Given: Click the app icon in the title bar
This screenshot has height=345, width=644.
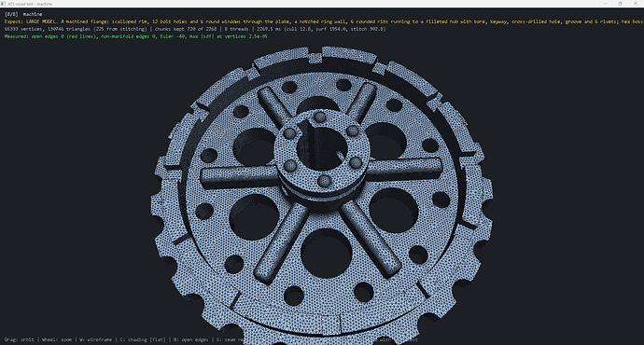Looking at the screenshot, I should (x=4, y=4).
